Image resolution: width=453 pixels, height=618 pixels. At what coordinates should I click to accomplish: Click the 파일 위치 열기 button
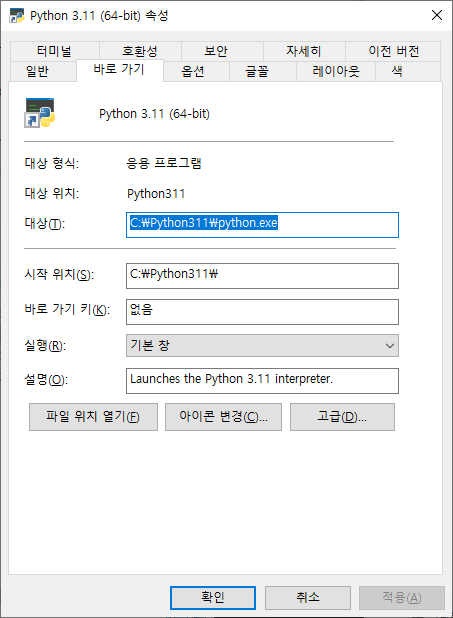[93, 417]
